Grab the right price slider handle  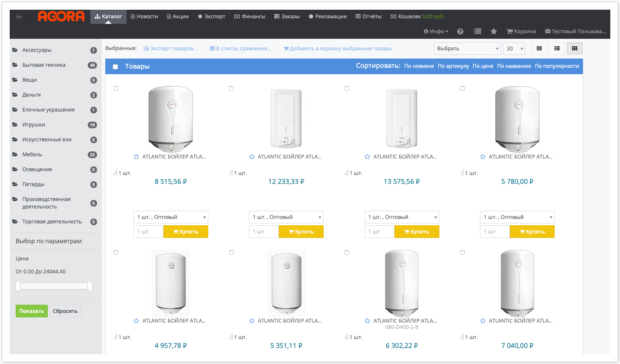[x=90, y=286]
